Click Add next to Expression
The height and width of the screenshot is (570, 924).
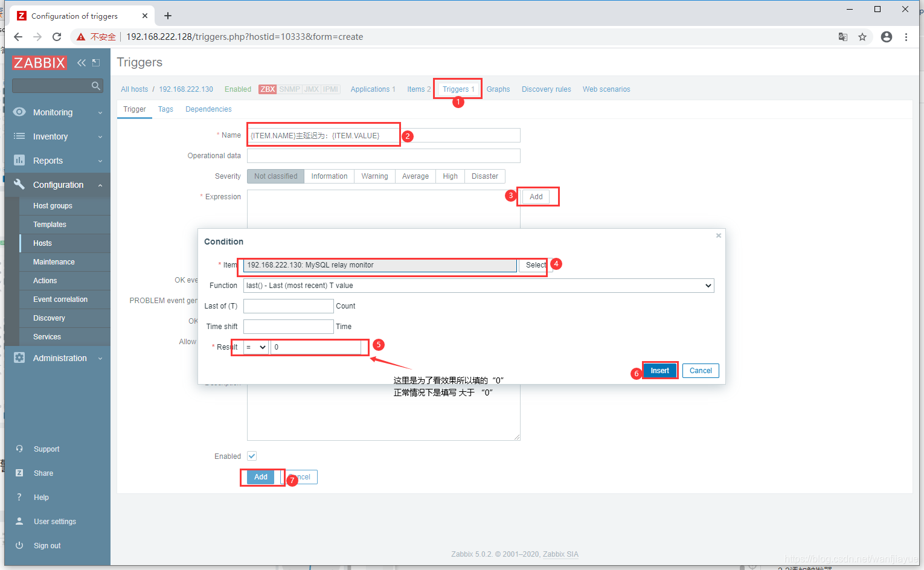(536, 197)
